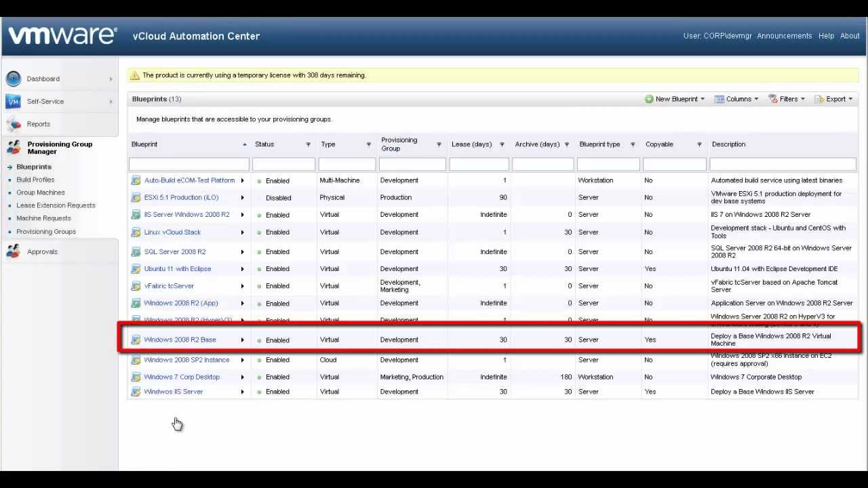Open Build Profiles in sidebar
The width and height of the screenshot is (868, 488).
pos(35,180)
